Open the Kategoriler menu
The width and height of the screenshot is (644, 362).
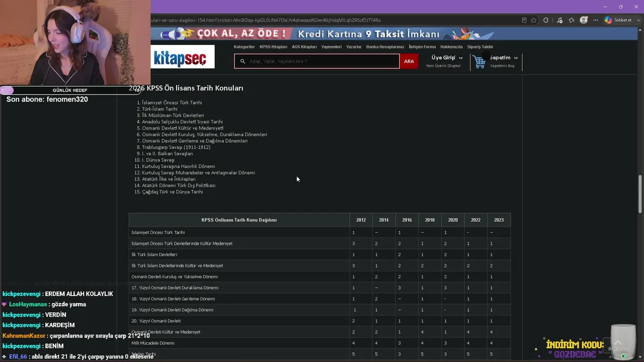[x=245, y=47]
